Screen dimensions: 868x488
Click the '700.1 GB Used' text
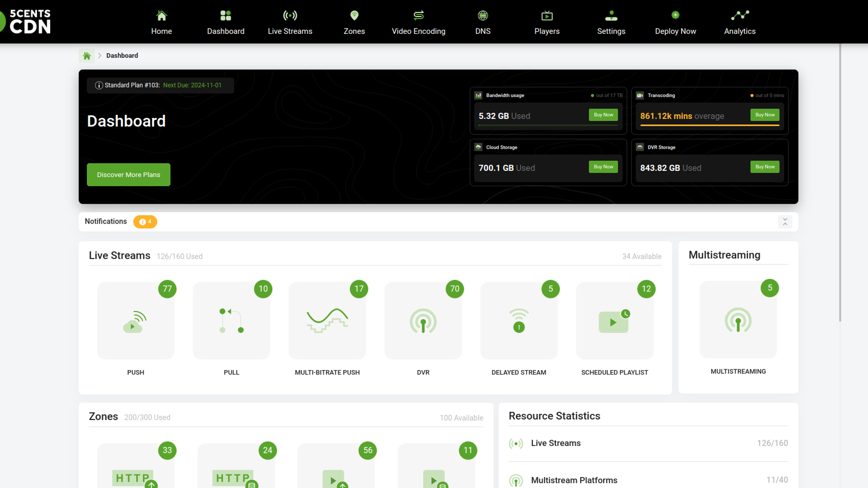point(506,168)
